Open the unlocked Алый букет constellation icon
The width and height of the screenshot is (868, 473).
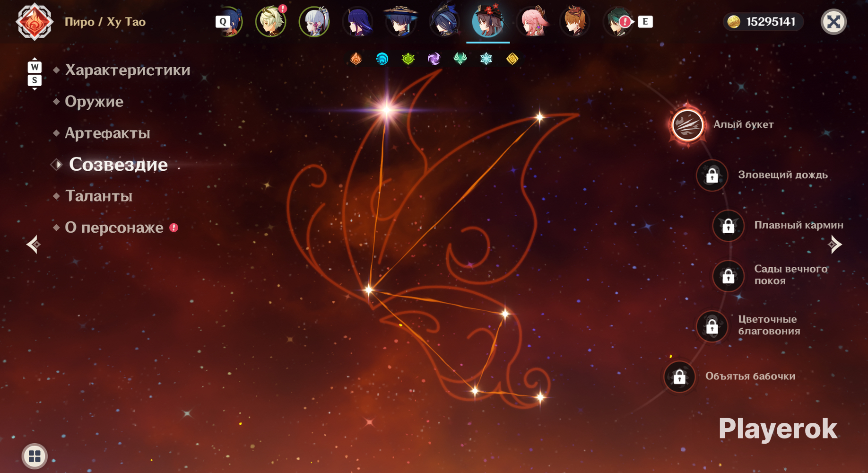tap(688, 125)
